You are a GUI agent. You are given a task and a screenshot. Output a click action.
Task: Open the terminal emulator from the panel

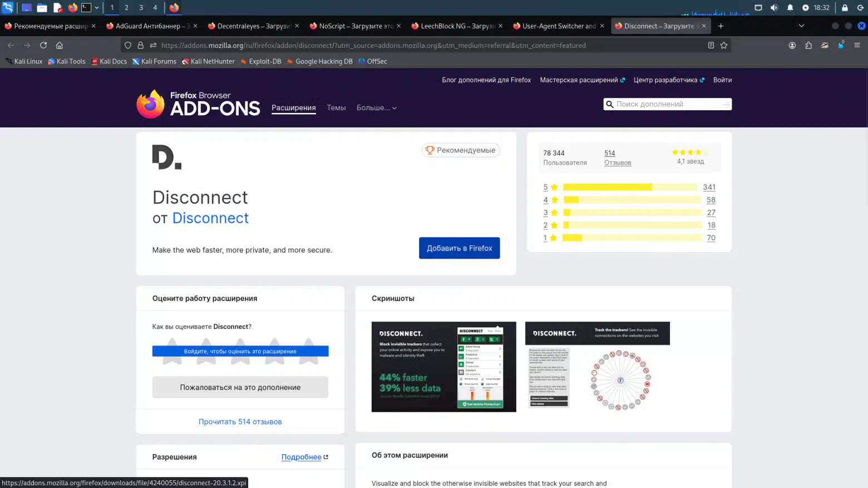(86, 8)
